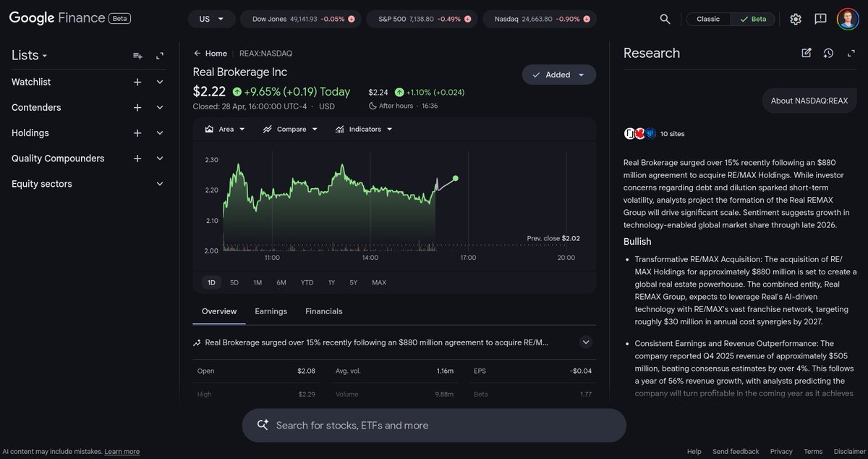This screenshot has height=459, width=868.
Task: Click the Watchlist list name
Action: (x=31, y=82)
